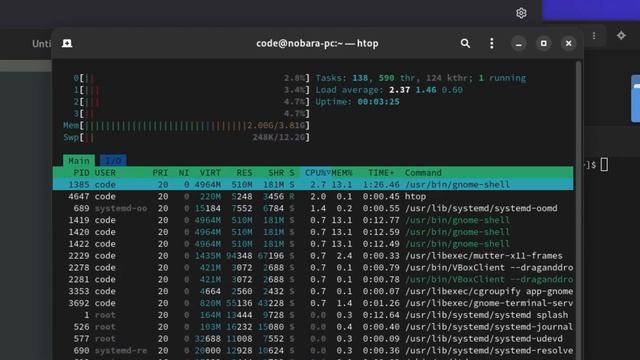This screenshot has height=360, width=640.
Task: Click the blue button at top right
Action: [x=591, y=10]
